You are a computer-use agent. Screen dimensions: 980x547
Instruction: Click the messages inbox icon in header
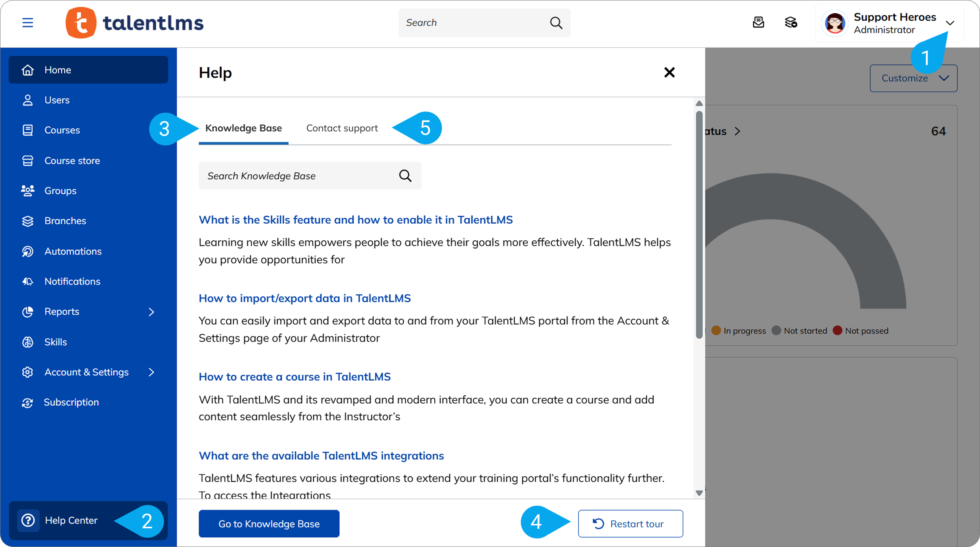pos(758,23)
